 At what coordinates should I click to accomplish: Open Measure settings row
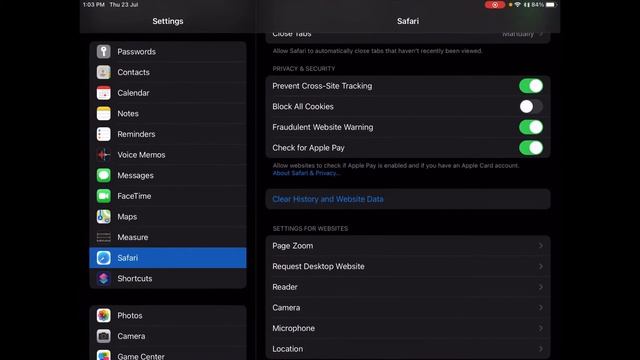click(168, 237)
